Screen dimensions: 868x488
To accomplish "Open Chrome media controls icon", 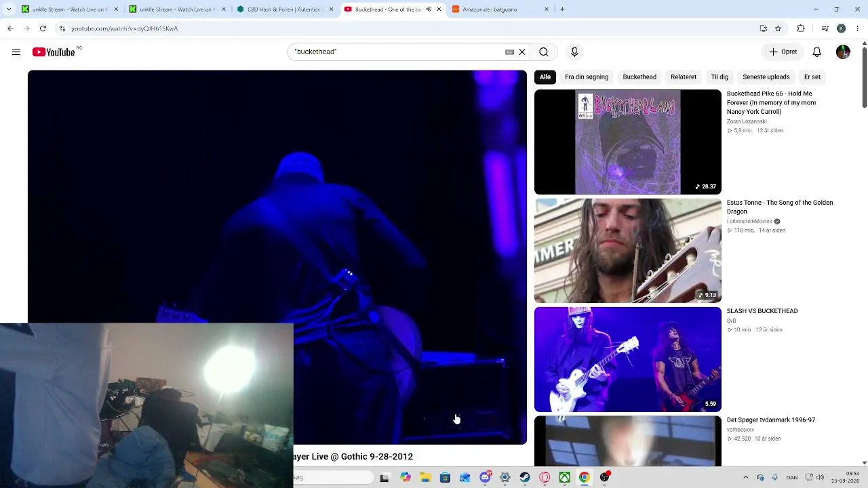I will pyautogui.click(x=825, y=28).
